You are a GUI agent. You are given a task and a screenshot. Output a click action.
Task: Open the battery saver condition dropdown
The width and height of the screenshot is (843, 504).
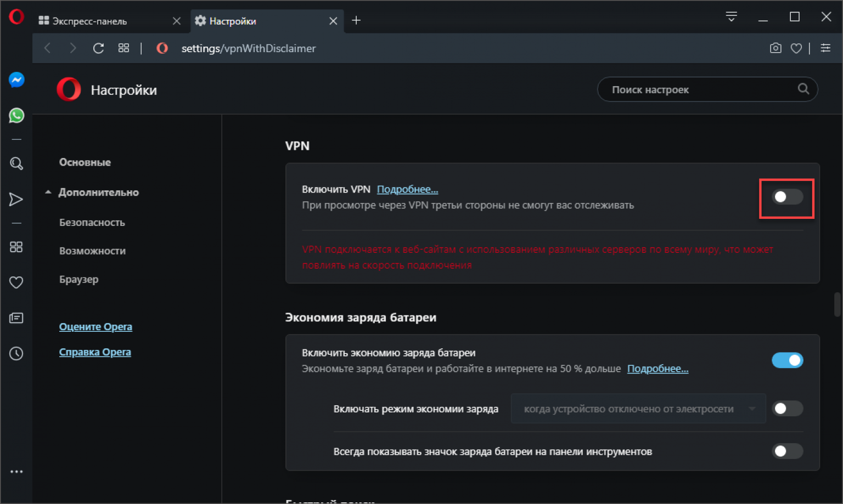(638, 409)
